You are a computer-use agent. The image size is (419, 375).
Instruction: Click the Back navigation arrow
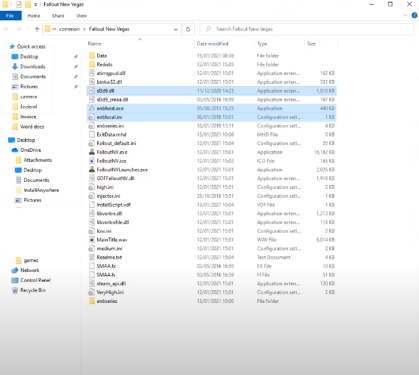point(6,29)
